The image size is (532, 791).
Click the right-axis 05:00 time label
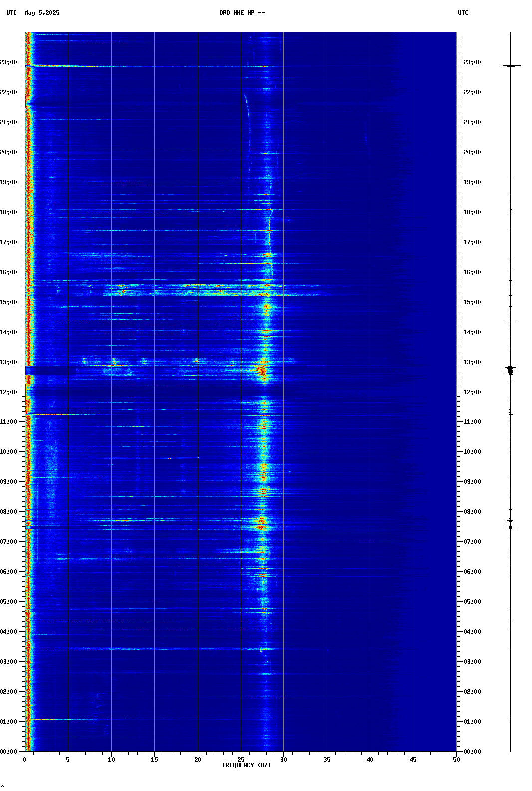472,602
